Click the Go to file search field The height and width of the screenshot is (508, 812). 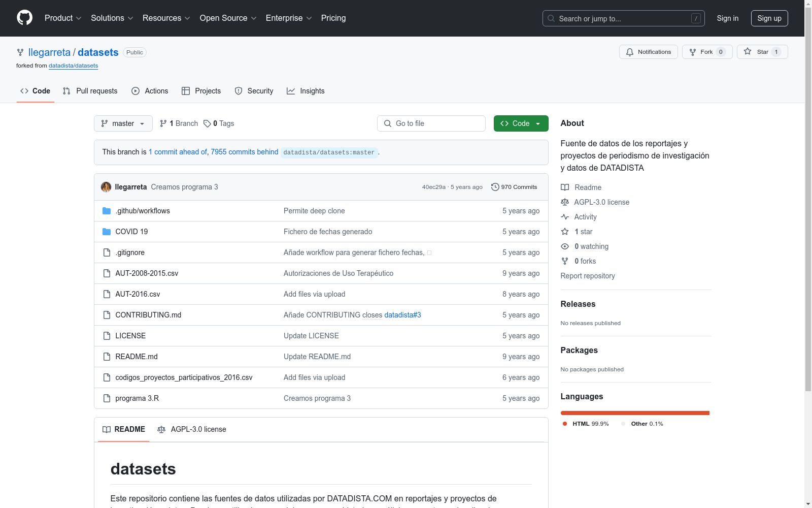point(431,123)
